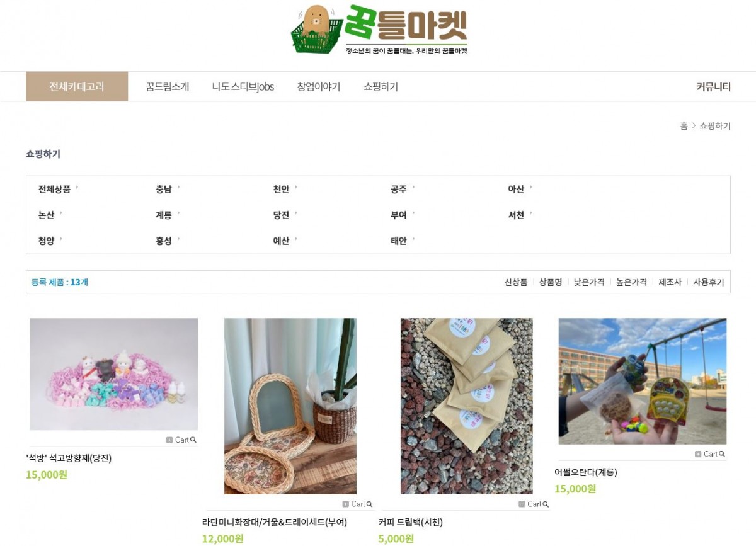Go to 커뮤니티 in the navigation bar
Image resolution: width=756 pixels, height=546 pixels.
point(714,87)
